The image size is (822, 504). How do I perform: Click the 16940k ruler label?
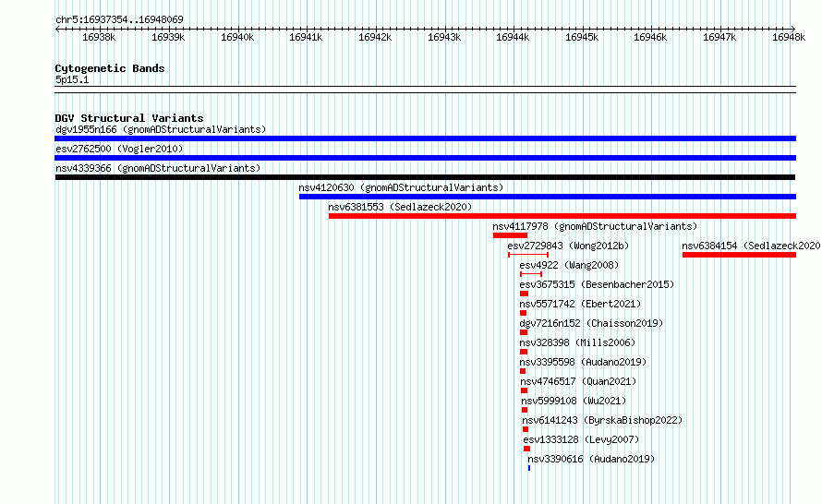coord(237,37)
